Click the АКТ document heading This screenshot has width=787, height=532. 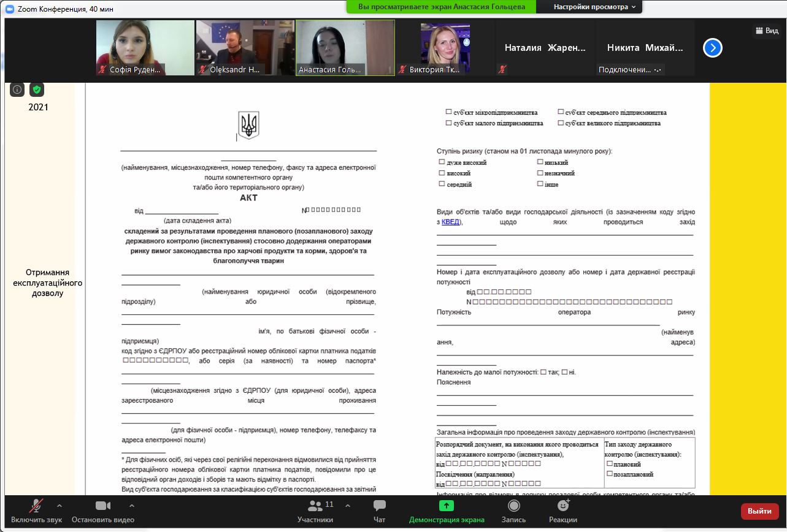coord(249,198)
